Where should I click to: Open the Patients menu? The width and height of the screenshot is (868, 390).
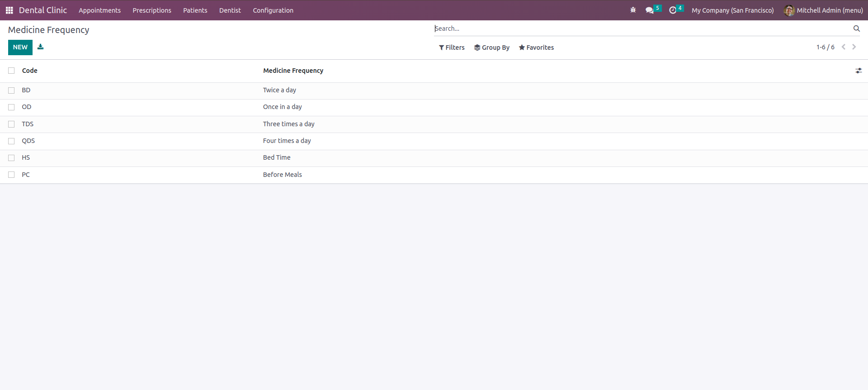click(195, 10)
